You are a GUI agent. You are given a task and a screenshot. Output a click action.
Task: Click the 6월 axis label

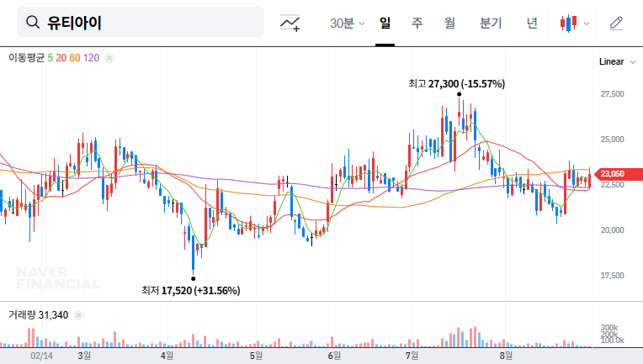(x=334, y=356)
